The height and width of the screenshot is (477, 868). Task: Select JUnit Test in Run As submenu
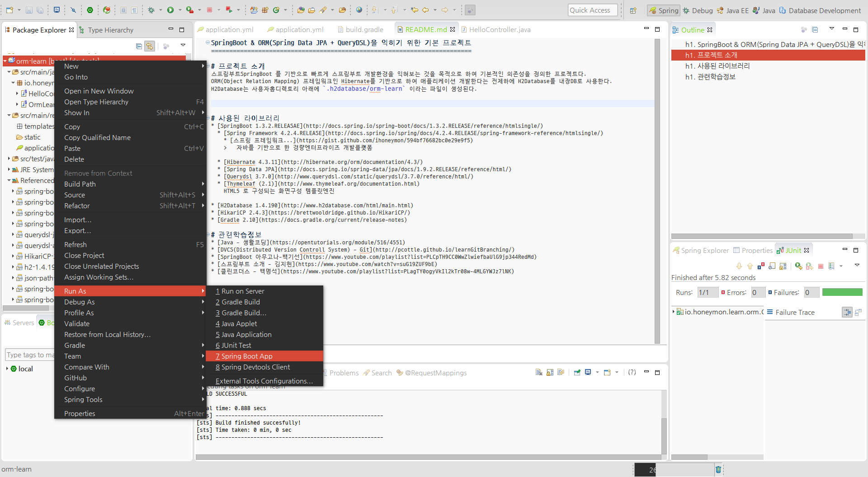[264, 345]
